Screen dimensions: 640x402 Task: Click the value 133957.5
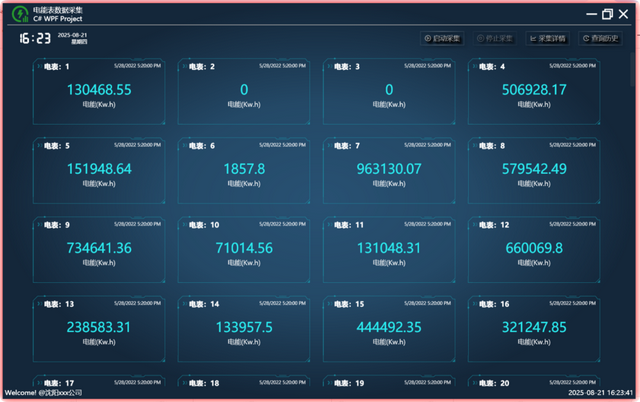244,327
